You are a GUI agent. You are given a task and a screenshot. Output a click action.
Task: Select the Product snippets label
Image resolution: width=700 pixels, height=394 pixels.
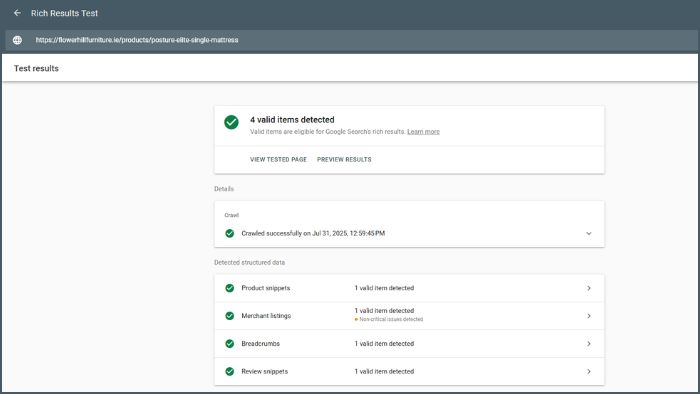click(x=266, y=288)
